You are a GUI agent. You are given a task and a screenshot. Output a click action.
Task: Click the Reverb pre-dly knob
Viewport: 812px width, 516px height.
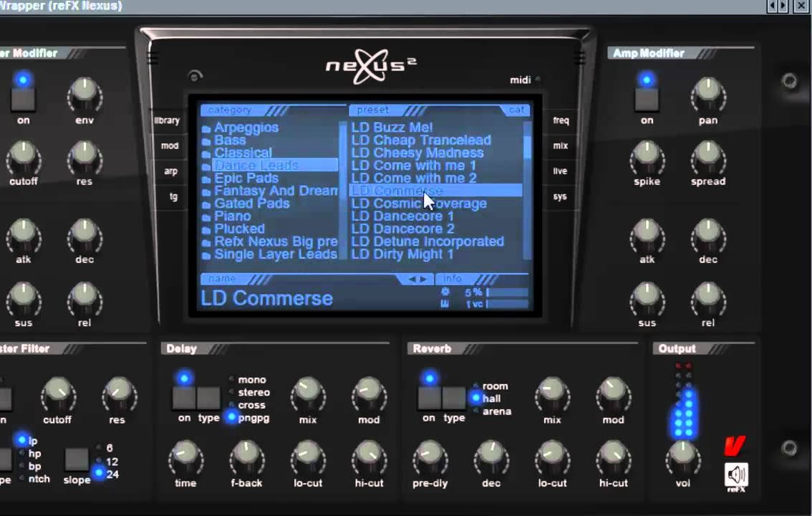coord(430,458)
